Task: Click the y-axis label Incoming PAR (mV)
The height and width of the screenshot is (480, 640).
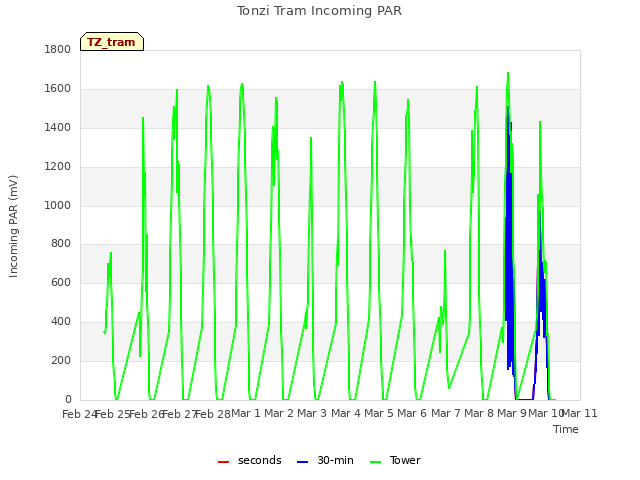Action: coord(13,227)
